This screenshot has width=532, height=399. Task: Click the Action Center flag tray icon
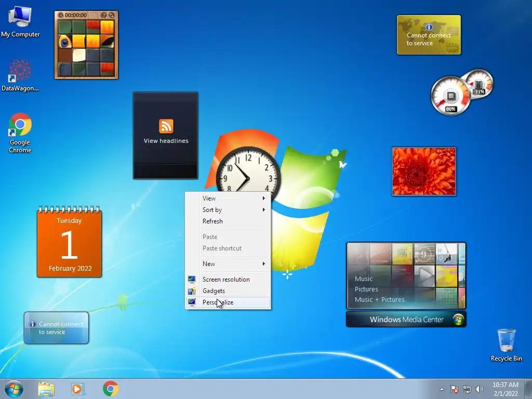point(455,389)
